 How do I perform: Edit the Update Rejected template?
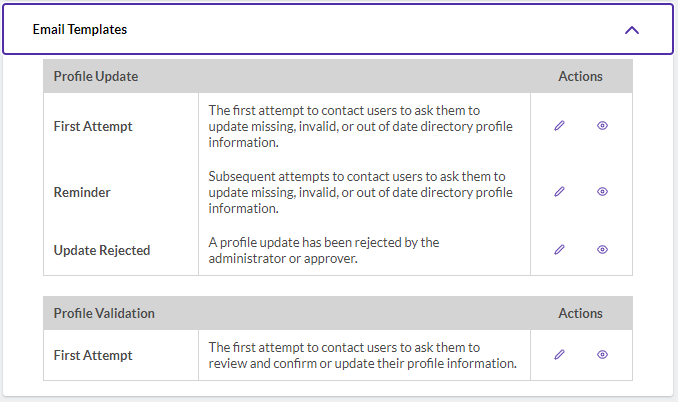click(x=559, y=249)
